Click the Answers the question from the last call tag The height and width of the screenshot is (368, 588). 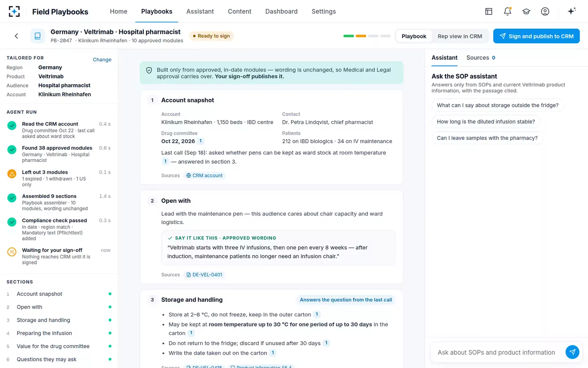click(x=346, y=300)
